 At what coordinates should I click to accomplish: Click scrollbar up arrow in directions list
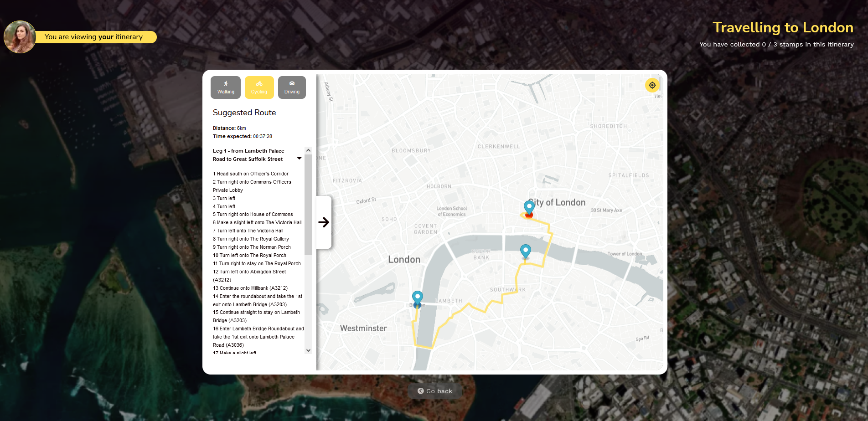click(308, 150)
